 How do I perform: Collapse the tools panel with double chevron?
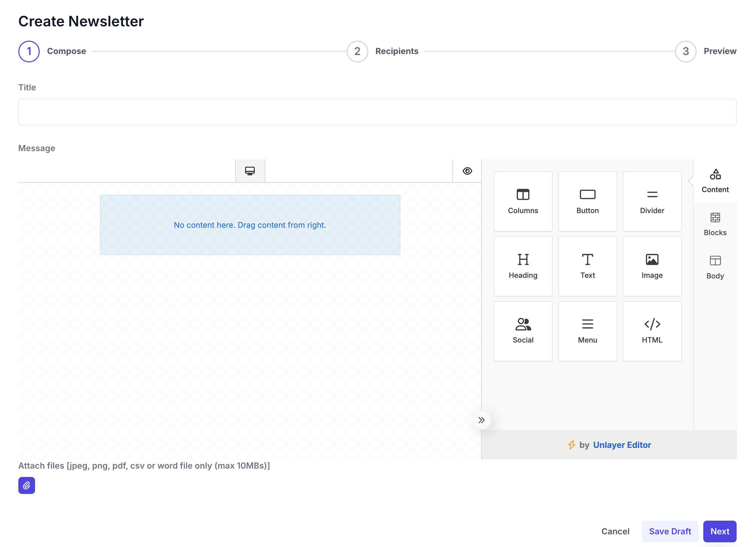[481, 420]
